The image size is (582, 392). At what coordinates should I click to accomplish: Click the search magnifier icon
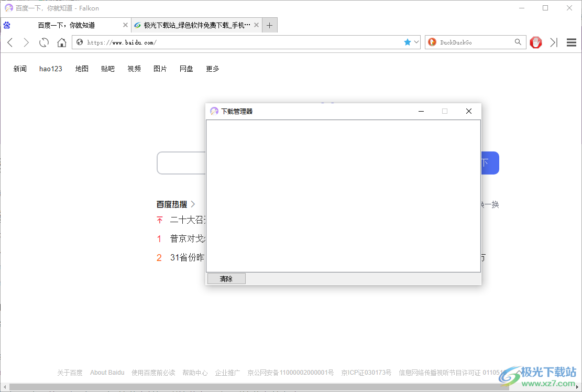pos(518,42)
